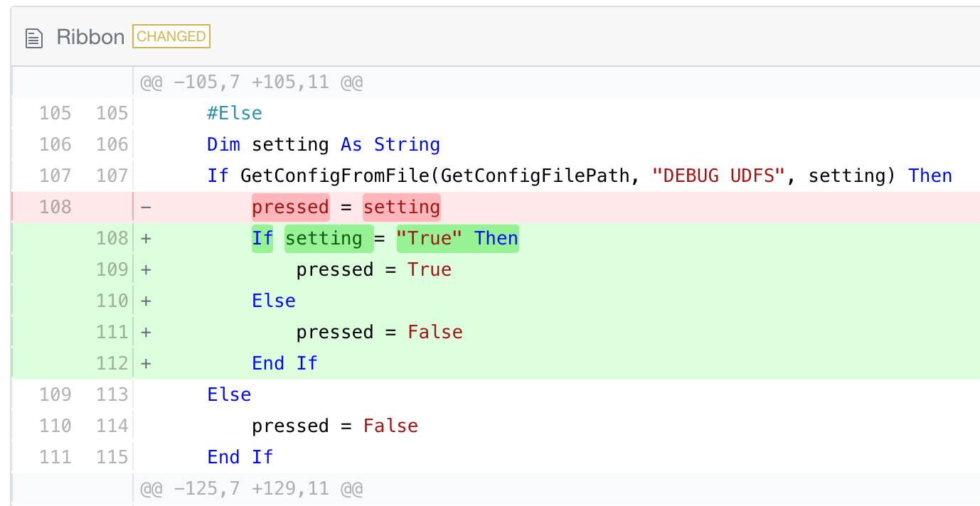Image resolution: width=980 pixels, height=506 pixels.
Task: Click the document icon beside Ribbon
Action: pyautogui.click(x=33, y=38)
